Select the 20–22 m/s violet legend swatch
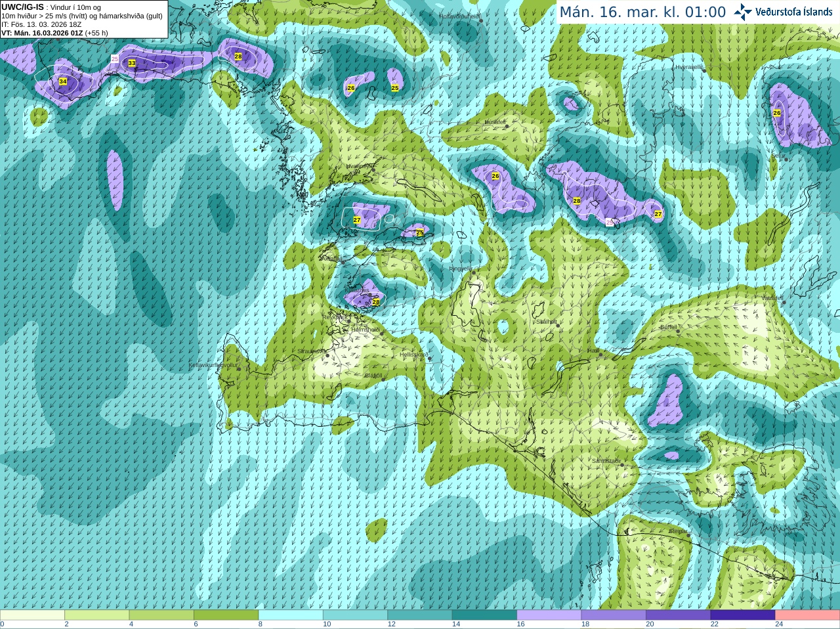Image resolution: width=840 pixels, height=629 pixels. [x=679, y=615]
